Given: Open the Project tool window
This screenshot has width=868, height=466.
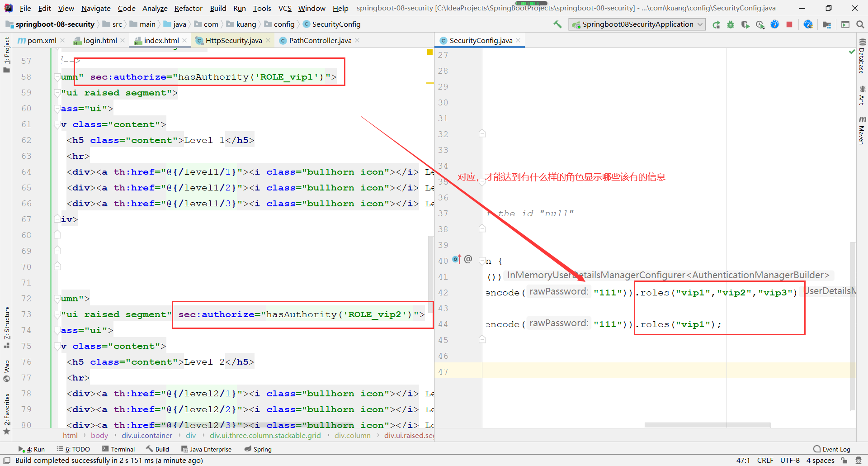Looking at the screenshot, I should coord(7,54).
